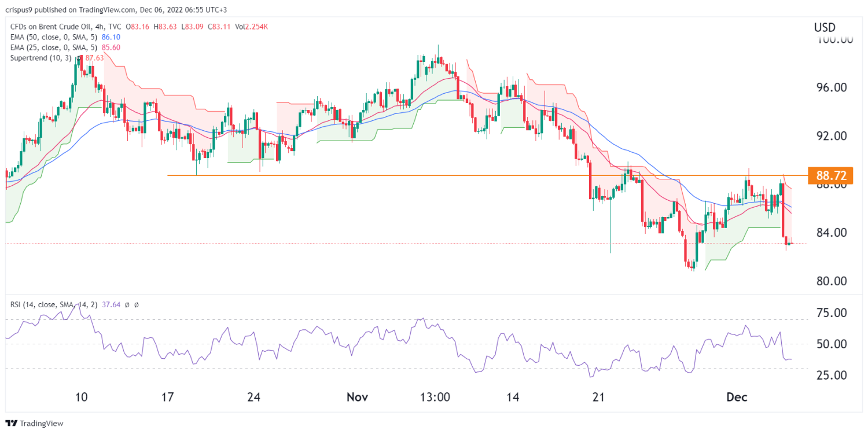Open the USD currency selector on the price axis

pyautogui.click(x=825, y=27)
